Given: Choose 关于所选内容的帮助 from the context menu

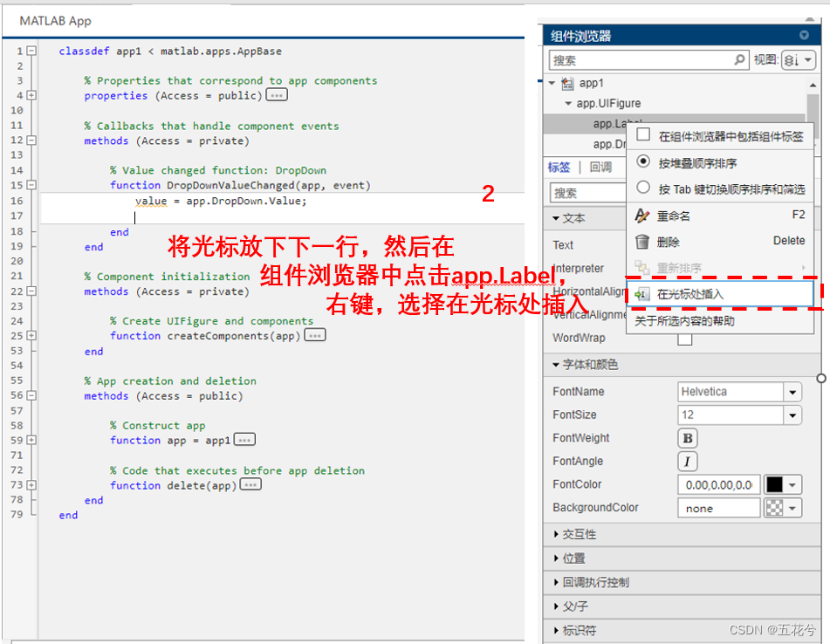Looking at the screenshot, I should click(x=686, y=319).
